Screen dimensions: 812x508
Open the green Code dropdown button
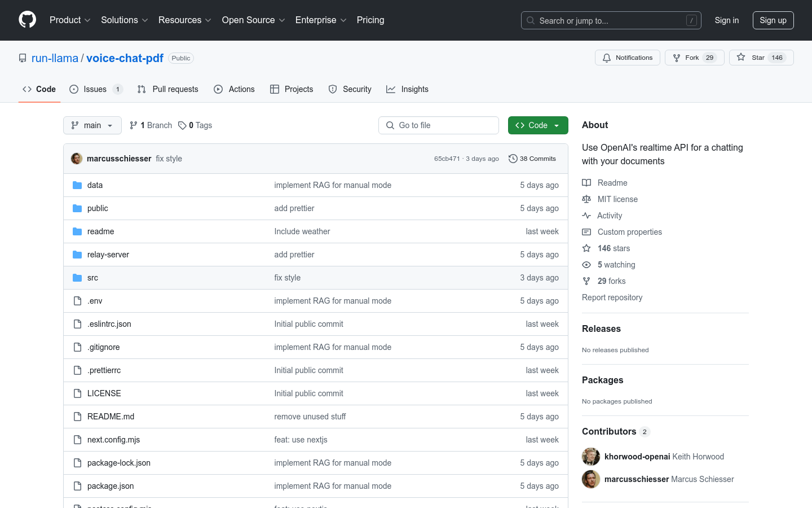[x=538, y=125]
